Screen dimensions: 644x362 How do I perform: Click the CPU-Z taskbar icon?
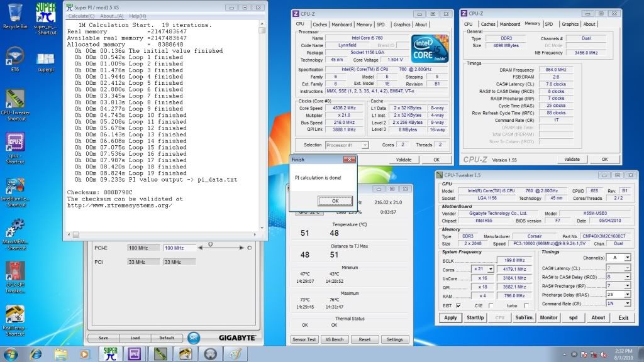pyautogui.click(x=135, y=353)
